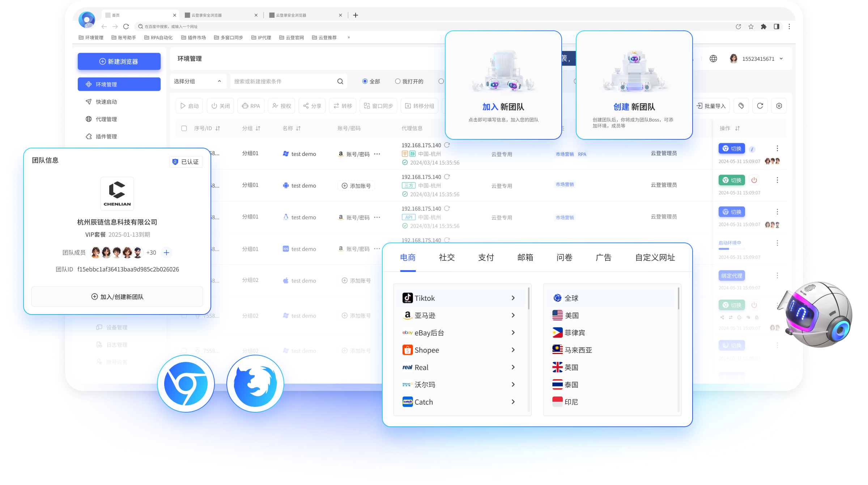Viewport: 868px width, 485px height.
Task: Click the globe language icon in header
Action: click(x=713, y=59)
